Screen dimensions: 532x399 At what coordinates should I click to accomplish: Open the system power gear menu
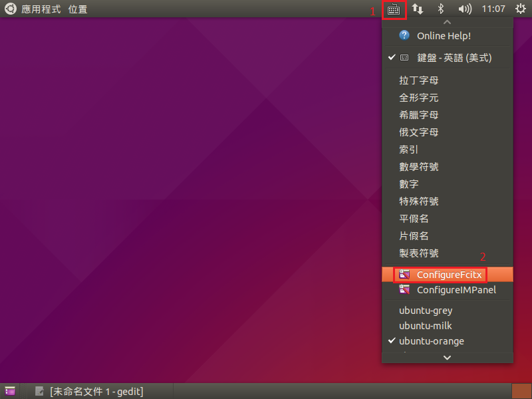[520, 9]
